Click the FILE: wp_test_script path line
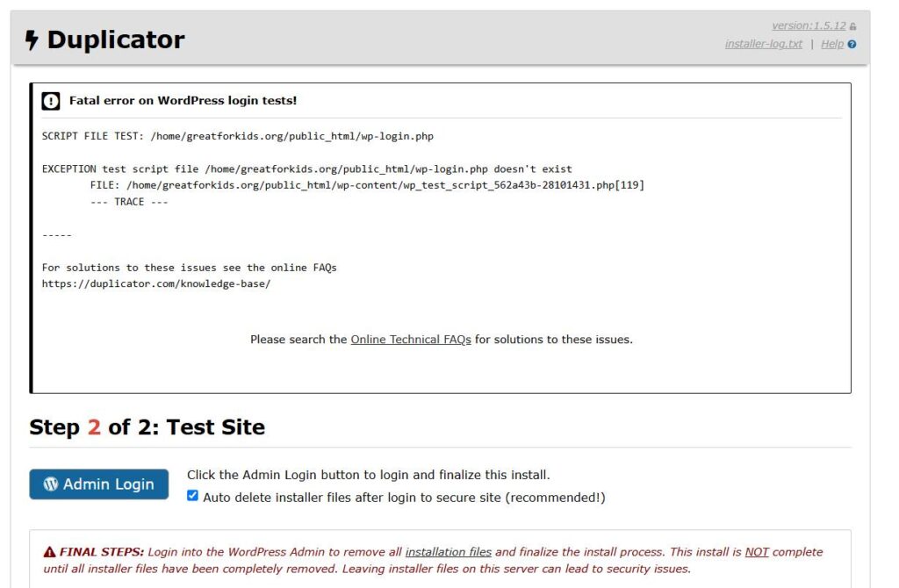 coord(367,185)
